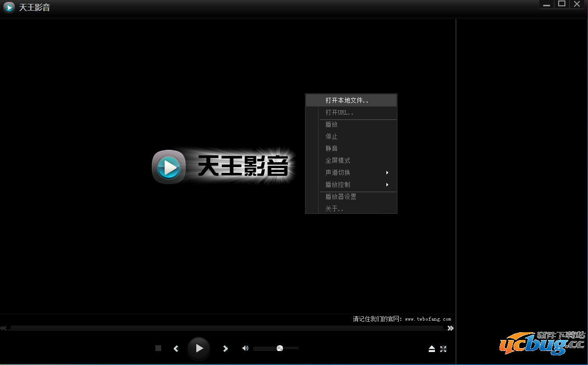
Task: Open disc tray via the eject icon
Action: pos(432,349)
